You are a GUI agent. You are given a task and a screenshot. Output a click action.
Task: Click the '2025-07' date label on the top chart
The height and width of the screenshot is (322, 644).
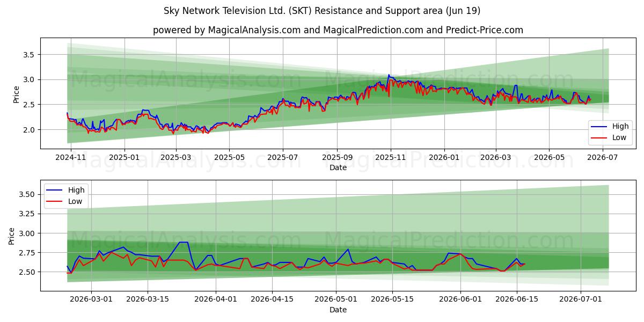pyautogui.click(x=282, y=157)
